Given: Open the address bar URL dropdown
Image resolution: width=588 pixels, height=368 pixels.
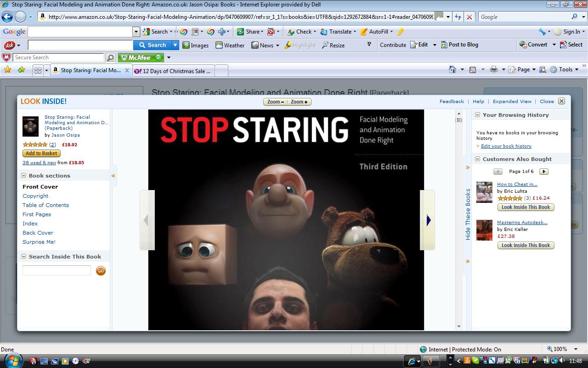Looking at the screenshot, I should (x=448, y=17).
